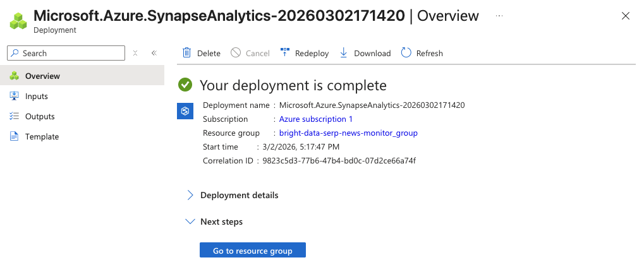Open the Azure subscription 1 link
This screenshot has width=644, height=272.
tap(316, 119)
